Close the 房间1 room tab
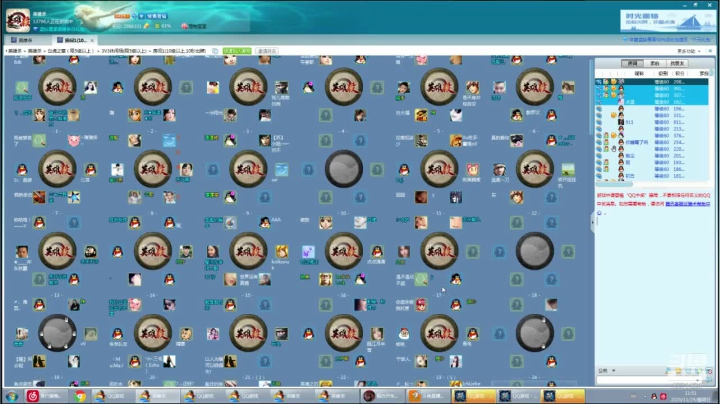The height and width of the screenshot is (404, 720). [92, 40]
